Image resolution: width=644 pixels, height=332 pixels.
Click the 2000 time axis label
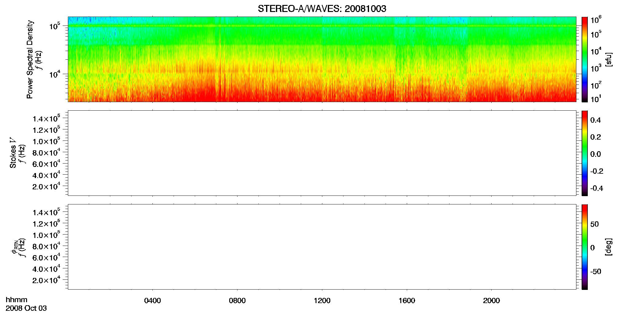(491, 301)
